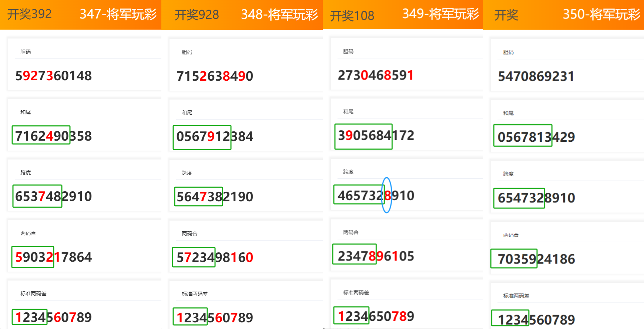
Task: Click the 开奖 text in the 350 header
Action: point(506,15)
